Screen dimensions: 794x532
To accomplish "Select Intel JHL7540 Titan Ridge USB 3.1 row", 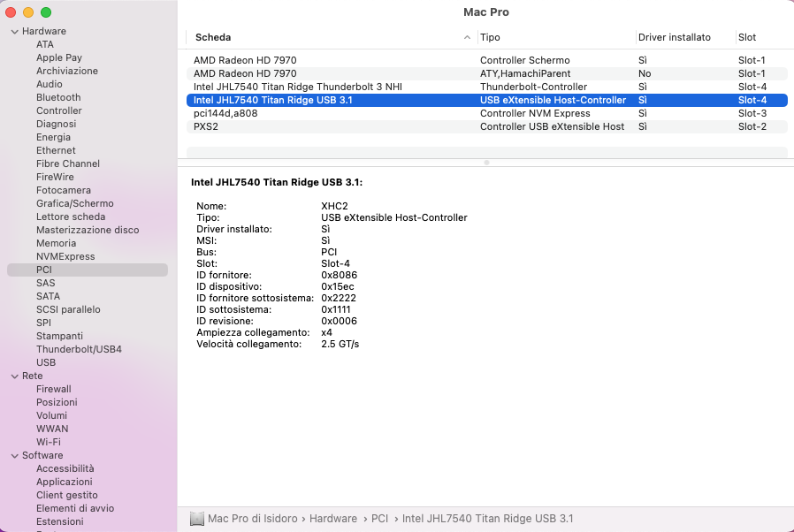I will pos(486,100).
